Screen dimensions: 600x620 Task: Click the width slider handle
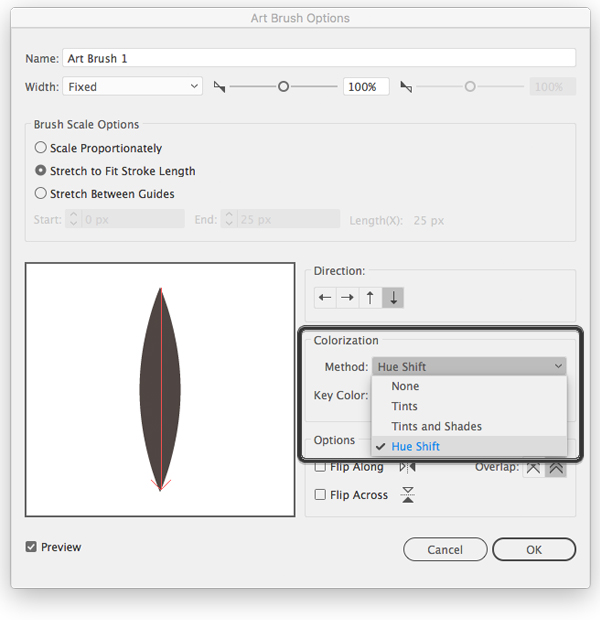283,87
